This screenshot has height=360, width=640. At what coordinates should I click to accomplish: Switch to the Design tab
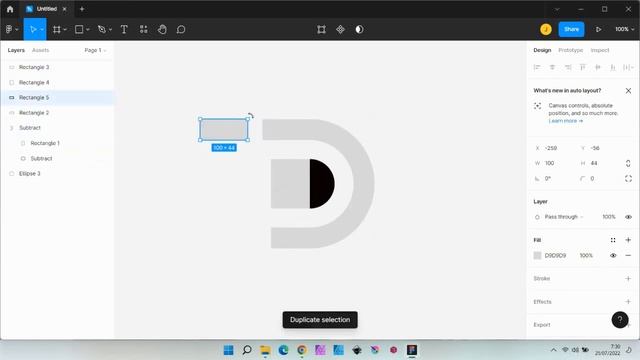tap(542, 50)
